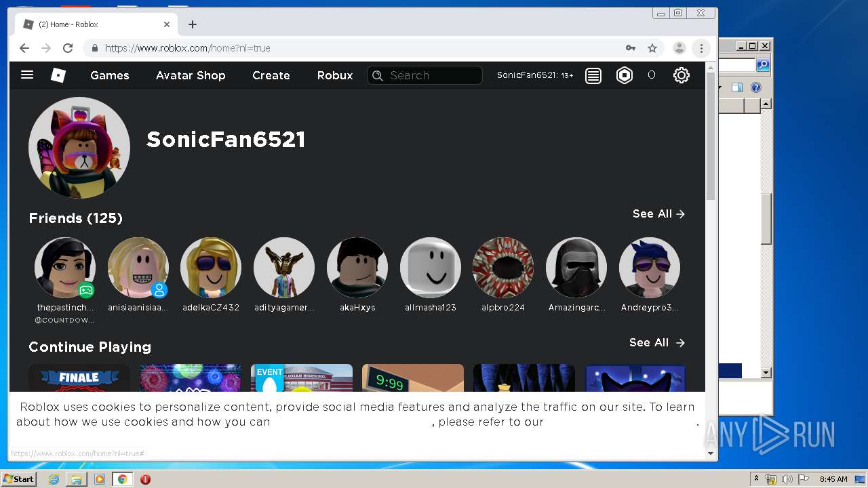Click the online status badge on anisiaanisiaa
868x488 pixels.
click(159, 290)
